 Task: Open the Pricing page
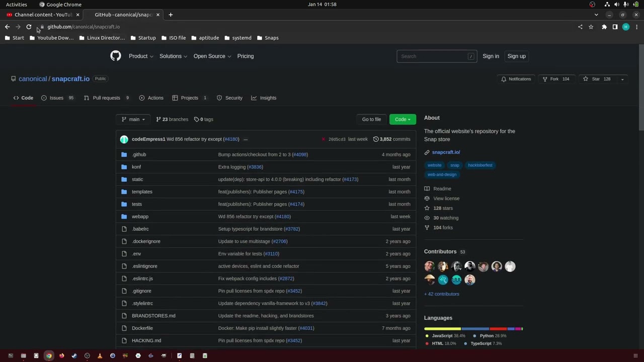pyautogui.click(x=246, y=56)
